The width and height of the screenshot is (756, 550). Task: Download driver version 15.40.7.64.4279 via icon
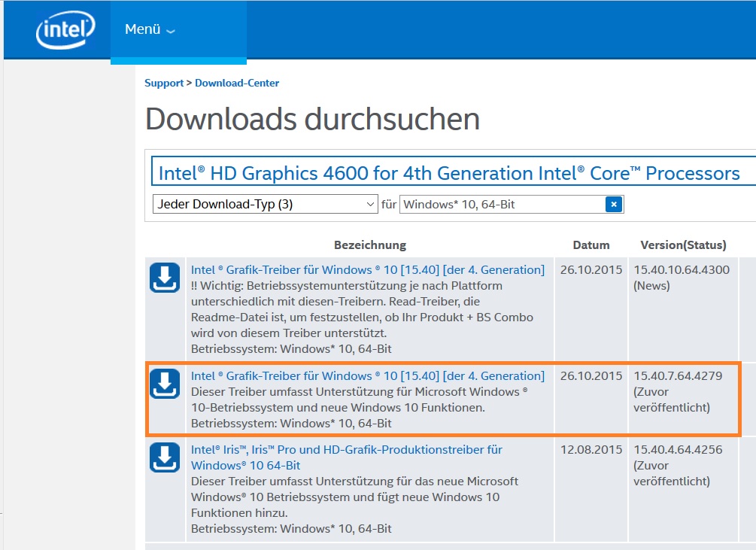pyautogui.click(x=165, y=384)
